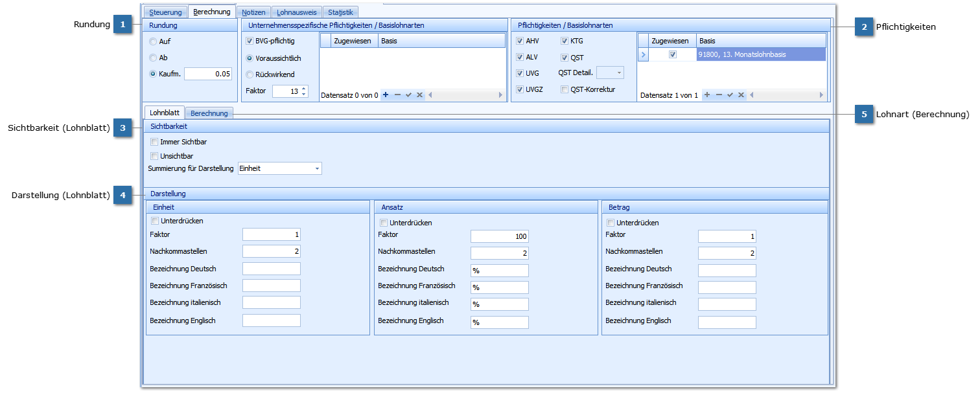This screenshot has height=393, width=980.
Task: Enable the QST-Korrektur checkbox
Action: coord(565,90)
